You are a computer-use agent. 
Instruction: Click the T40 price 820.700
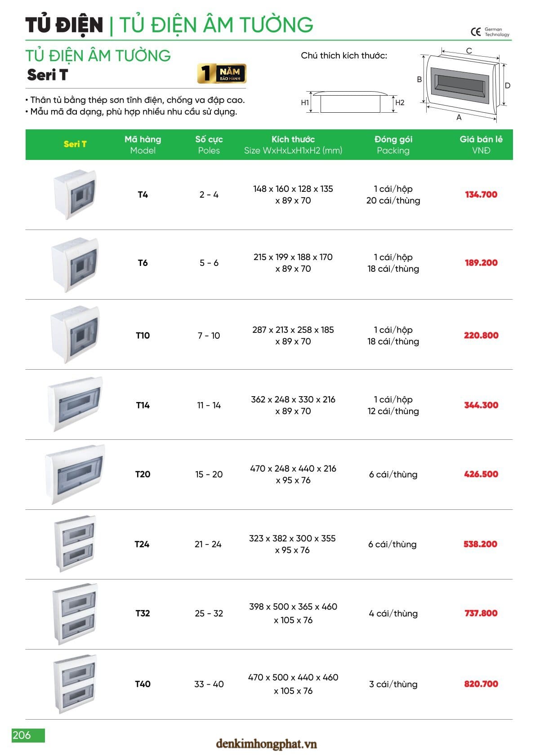pyautogui.click(x=481, y=684)
